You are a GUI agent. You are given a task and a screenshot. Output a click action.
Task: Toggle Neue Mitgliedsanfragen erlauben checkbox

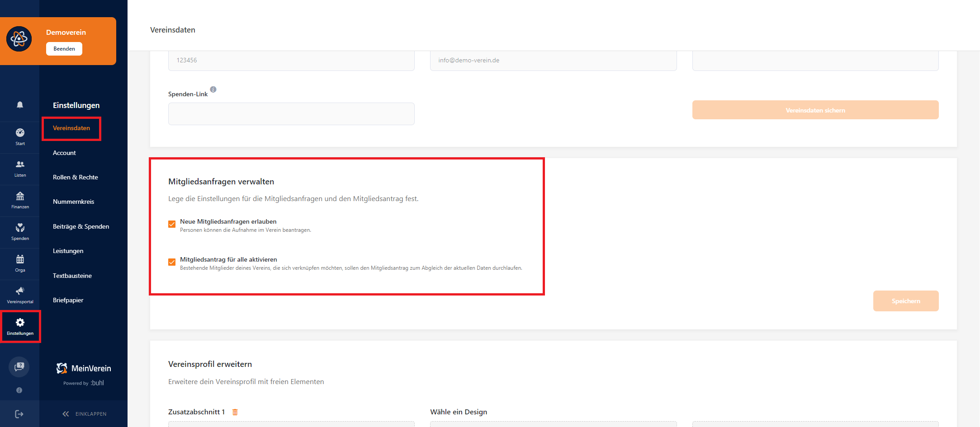click(172, 224)
